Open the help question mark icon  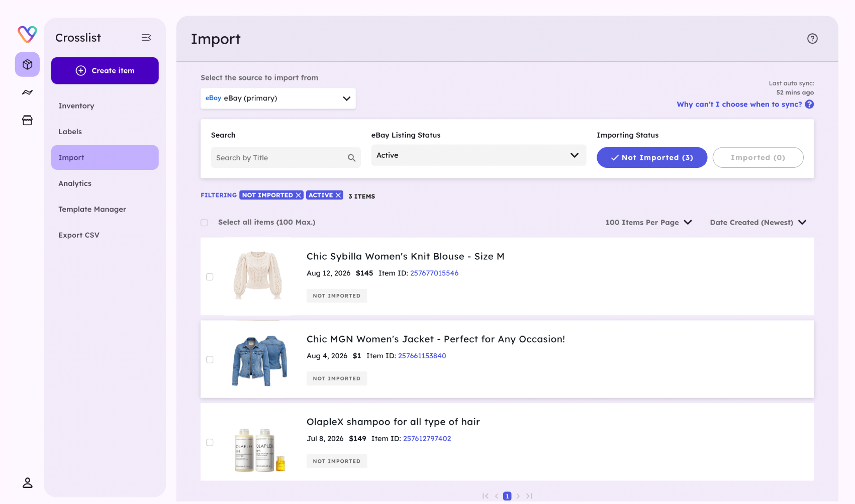(x=812, y=39)
